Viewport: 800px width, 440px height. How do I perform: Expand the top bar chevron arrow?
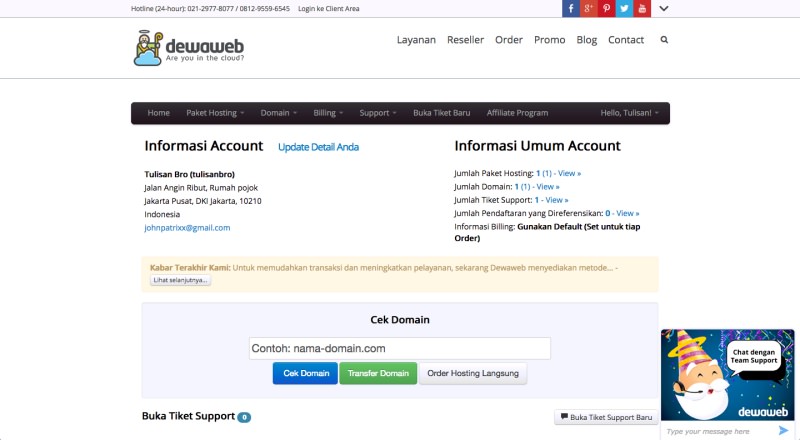[x=663, y=8]
